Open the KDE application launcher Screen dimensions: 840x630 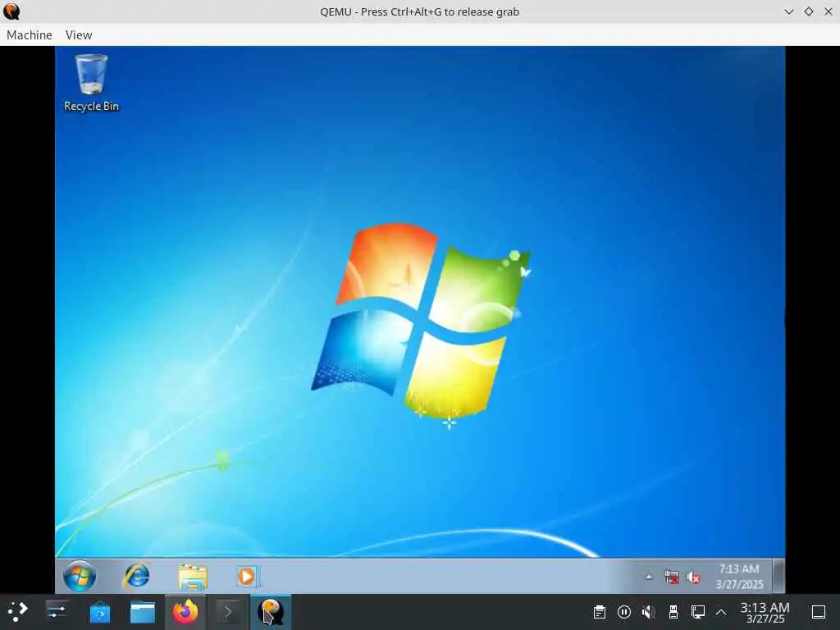(17, 611)
